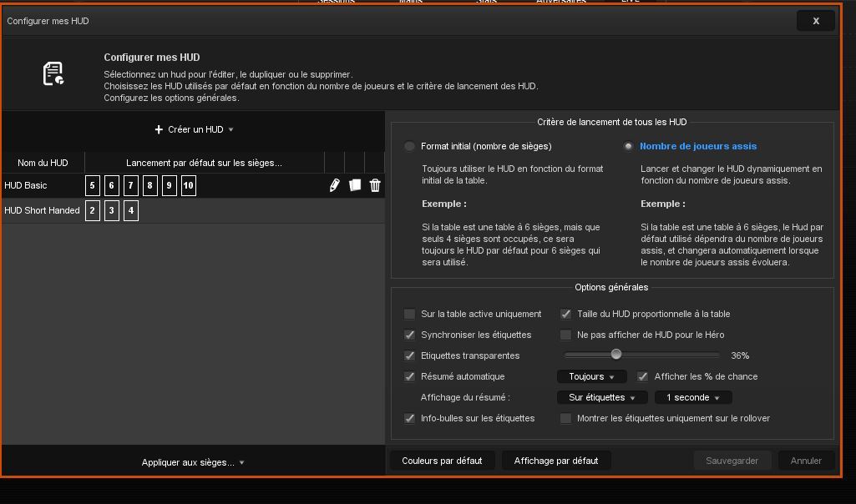Click the Annuler button
This screenshot has width=856, height=504.
coord(807,461)
